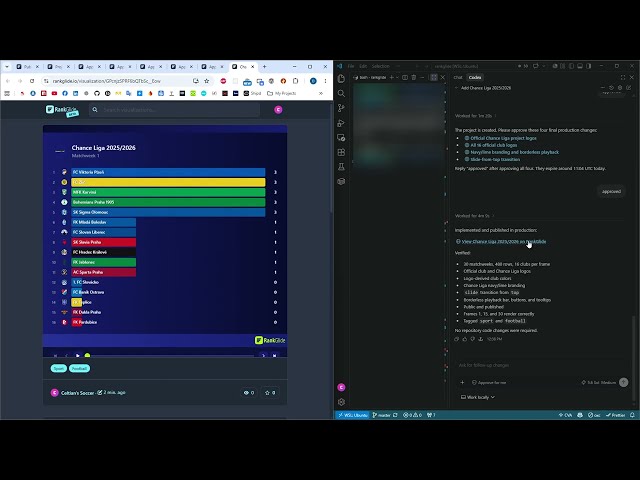The height and width of the screenshot is (480, 640).
Task: Open the Explorer icon in VS Code activity bar
Action: coord(341,78)
